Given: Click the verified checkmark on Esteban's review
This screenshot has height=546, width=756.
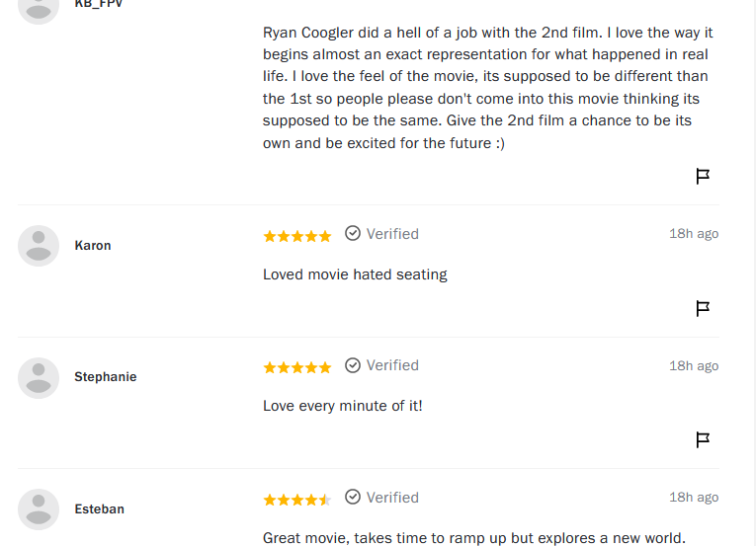Looking at the screenshot, I should (x=353, y=497).
